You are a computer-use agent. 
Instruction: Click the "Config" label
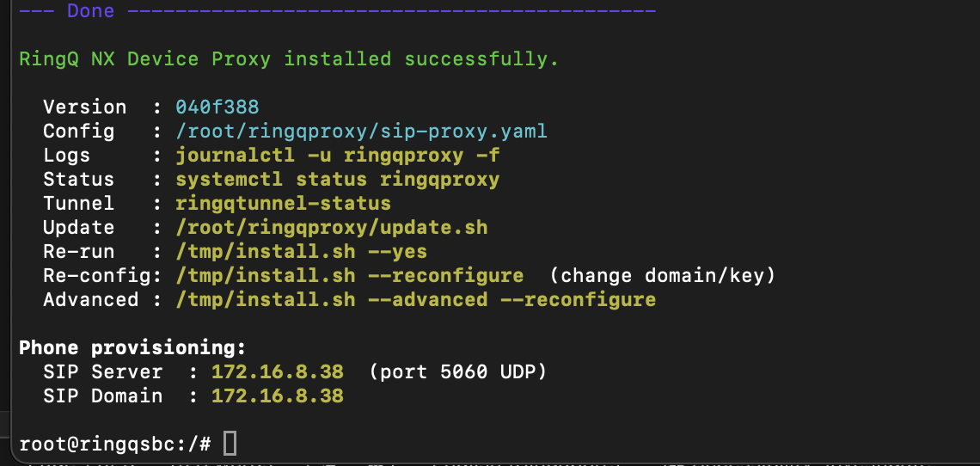pos(79,132)
